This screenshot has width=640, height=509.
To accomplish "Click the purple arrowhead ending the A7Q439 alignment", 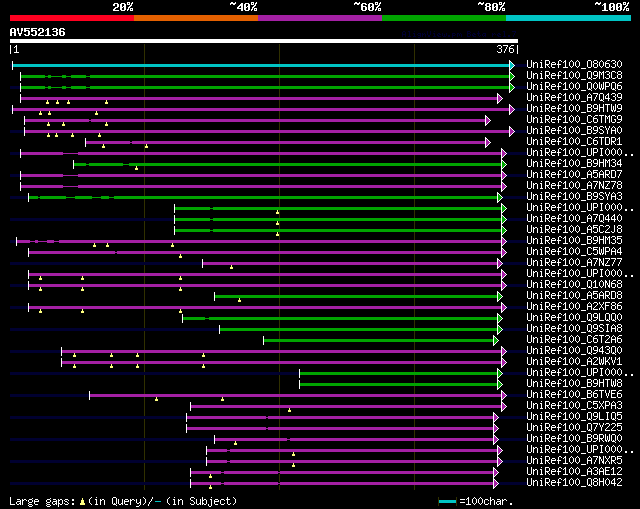I will [500, 98].
